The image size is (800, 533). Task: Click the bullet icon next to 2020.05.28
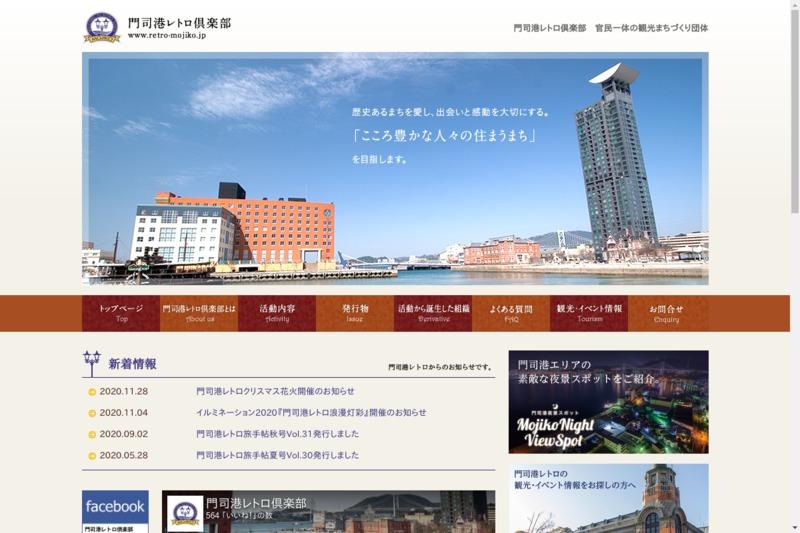[x=92, y=456]
